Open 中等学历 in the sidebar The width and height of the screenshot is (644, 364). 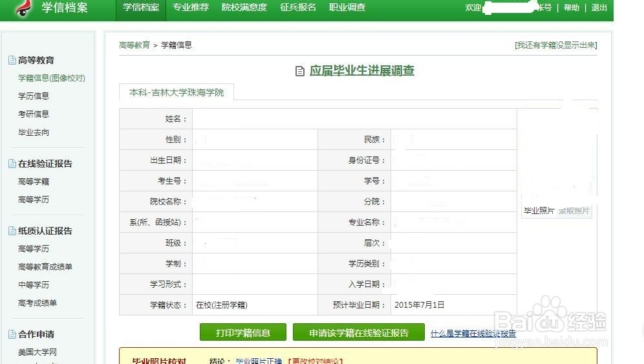34,285
